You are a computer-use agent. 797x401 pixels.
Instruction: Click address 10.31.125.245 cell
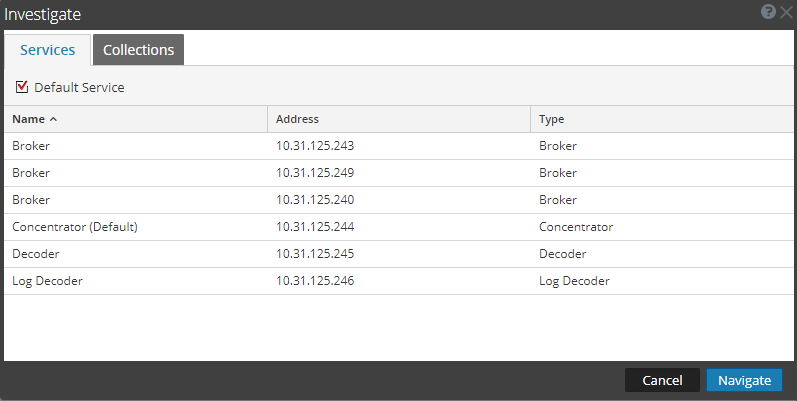315,254
